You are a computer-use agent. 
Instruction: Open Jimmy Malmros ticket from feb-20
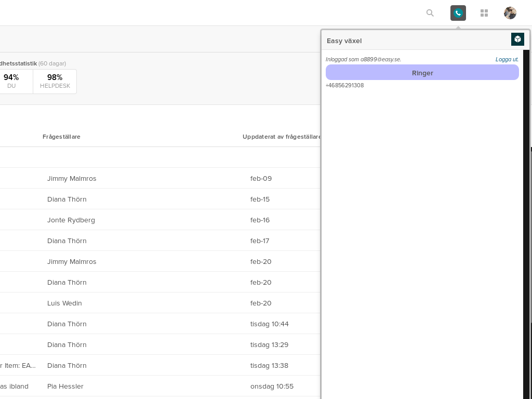pos(72,261)
